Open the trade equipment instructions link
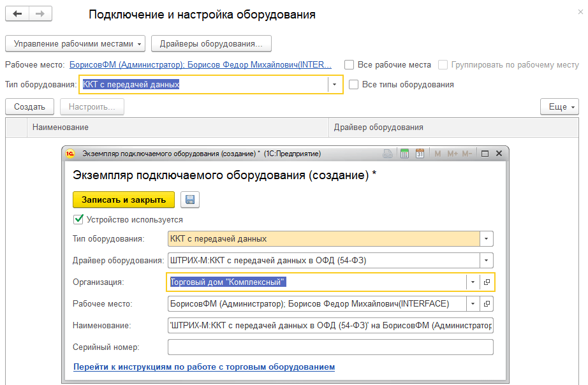The height and width of the screenshot is (385, 588). pyautogui.click(x=204, y=367)
